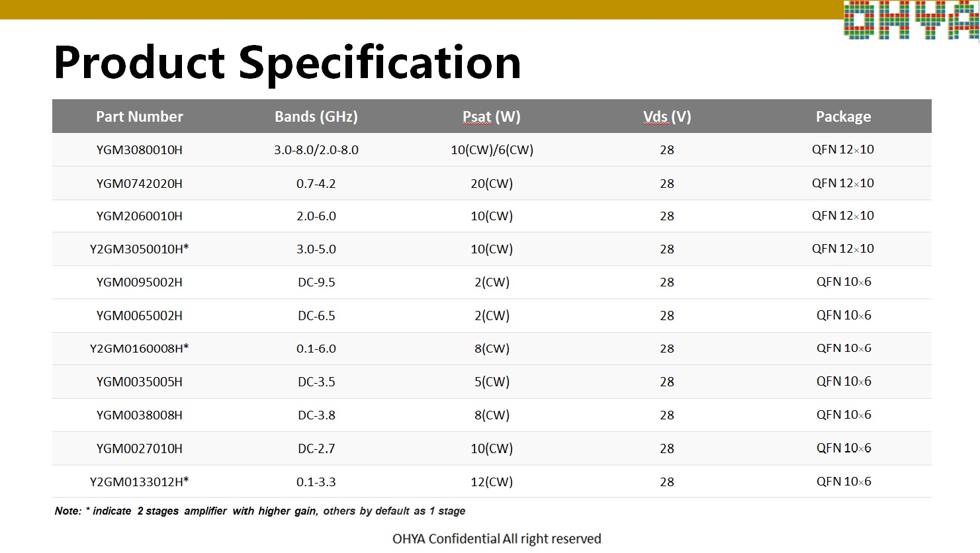Select the 5(CW) Psat value
Image resolution: width=980 pixels, height=553 pixels.
tap(492, 382)
